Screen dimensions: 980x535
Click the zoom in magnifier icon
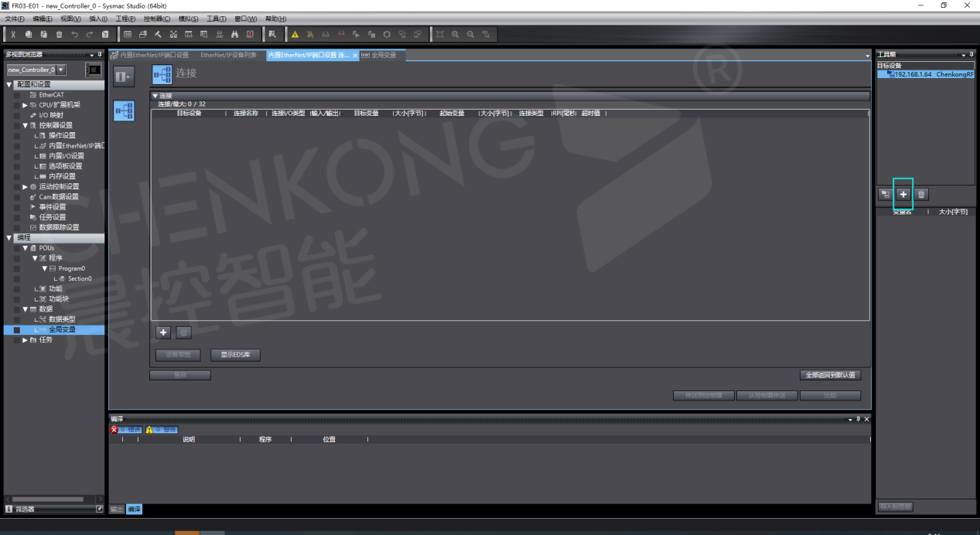click(x=455, y=34)
